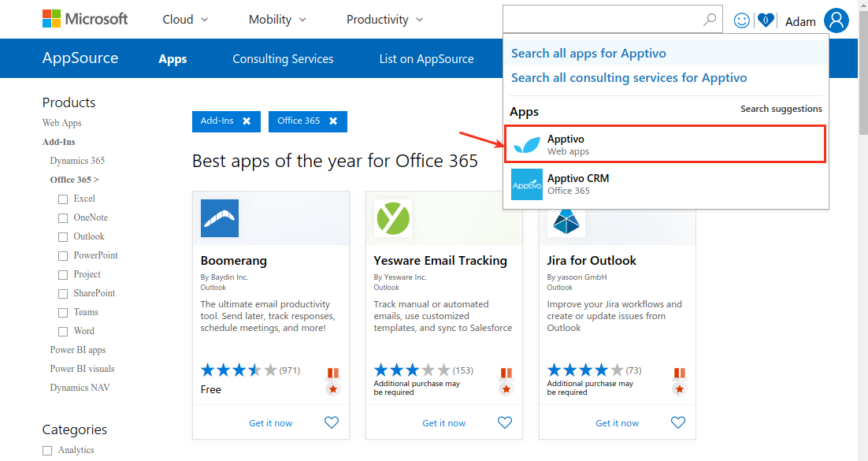Expand the Mobility dropdown menu
868x461 pixels.
pyautogui.click(x=276, y=20)
